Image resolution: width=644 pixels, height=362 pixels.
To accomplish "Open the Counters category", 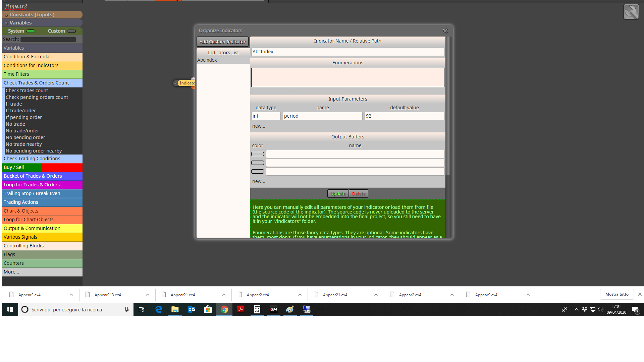I will click(x=42, y=263).
